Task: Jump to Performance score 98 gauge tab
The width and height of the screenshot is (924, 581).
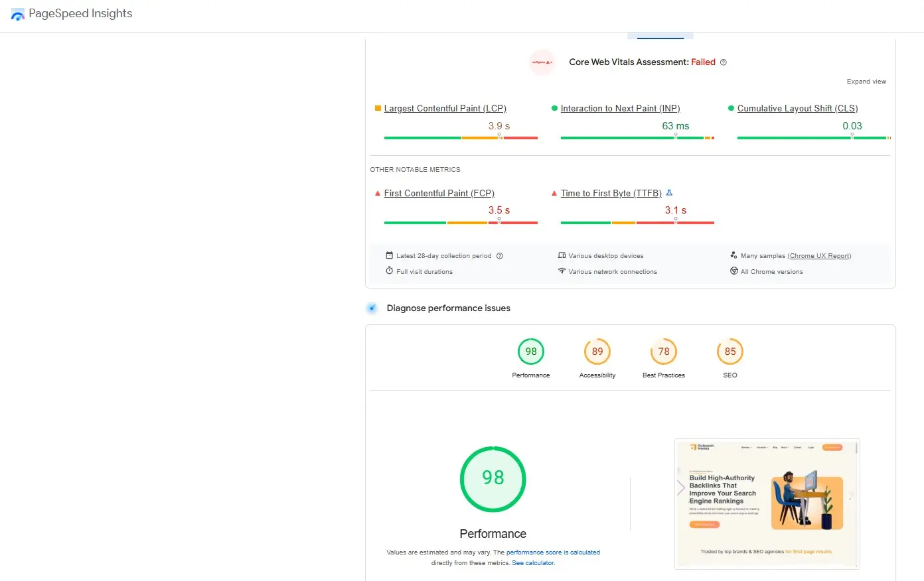Action: pos(530,358)
